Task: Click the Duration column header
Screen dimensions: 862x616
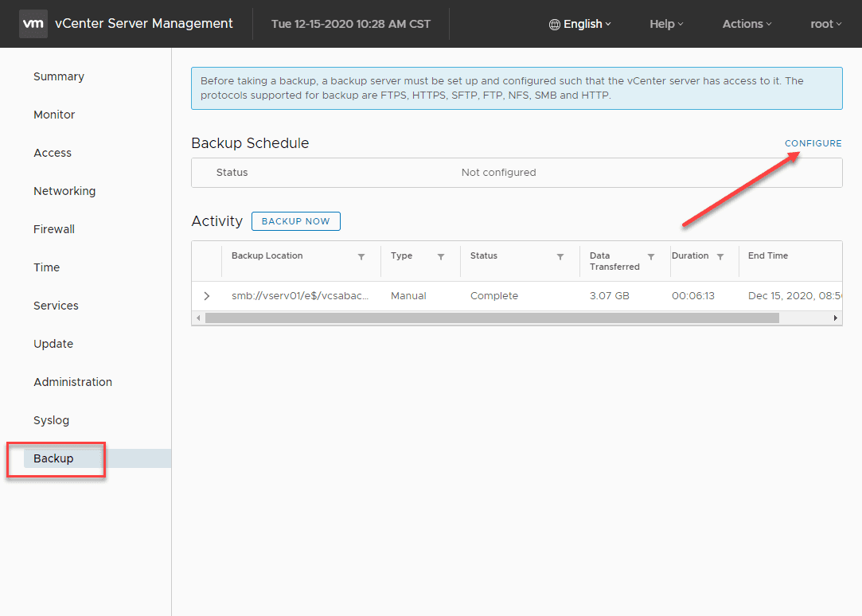Action: 690,255
